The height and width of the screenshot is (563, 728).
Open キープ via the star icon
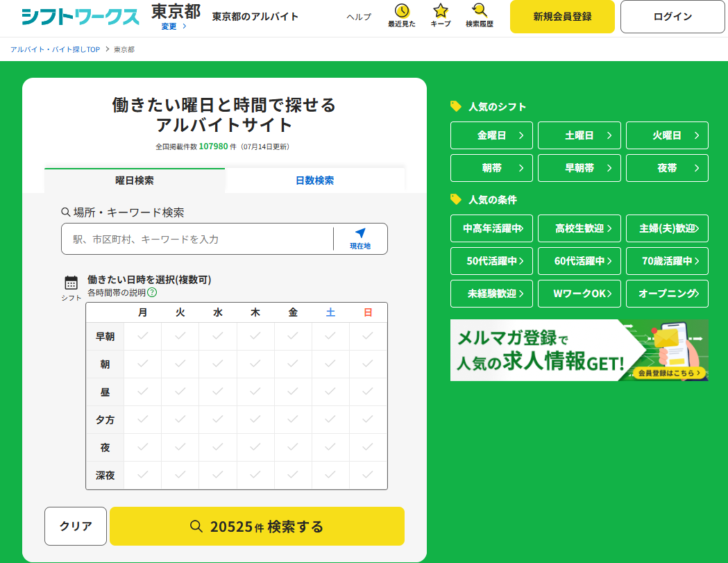point(440,11)
